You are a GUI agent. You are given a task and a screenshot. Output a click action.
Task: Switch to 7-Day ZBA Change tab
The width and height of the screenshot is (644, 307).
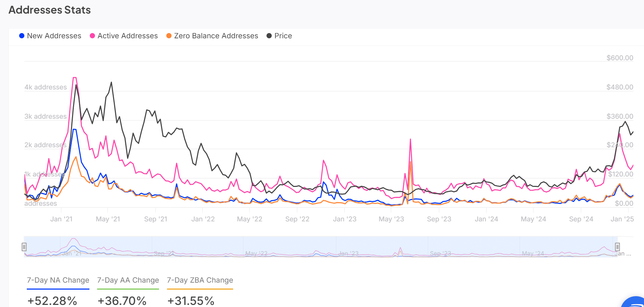(x=200, y=280)
